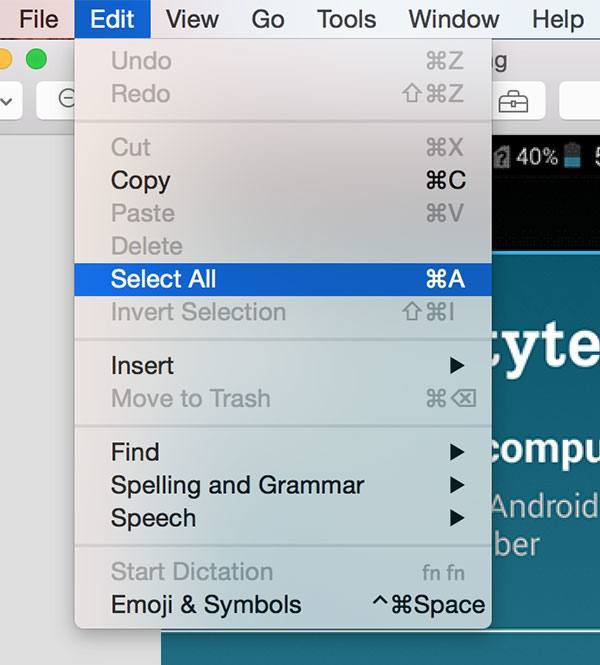Click the yellow minimize window button

pyautogui.click(x=5, y=59)
